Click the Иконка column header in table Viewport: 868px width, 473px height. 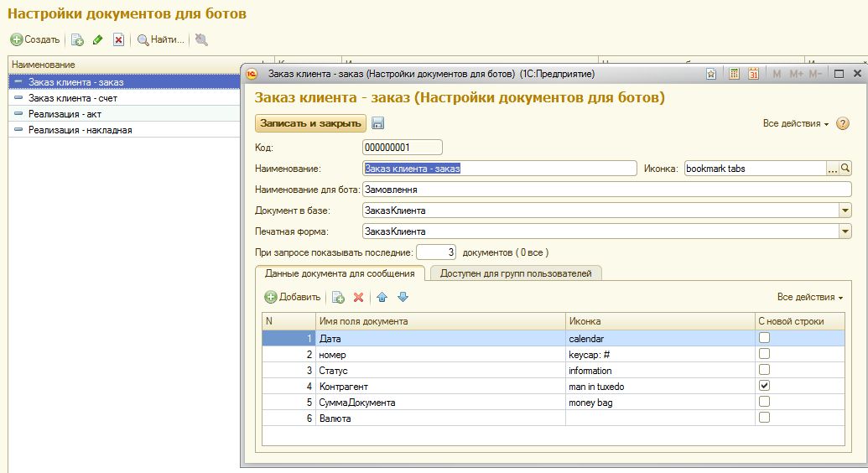pos(660,321)
